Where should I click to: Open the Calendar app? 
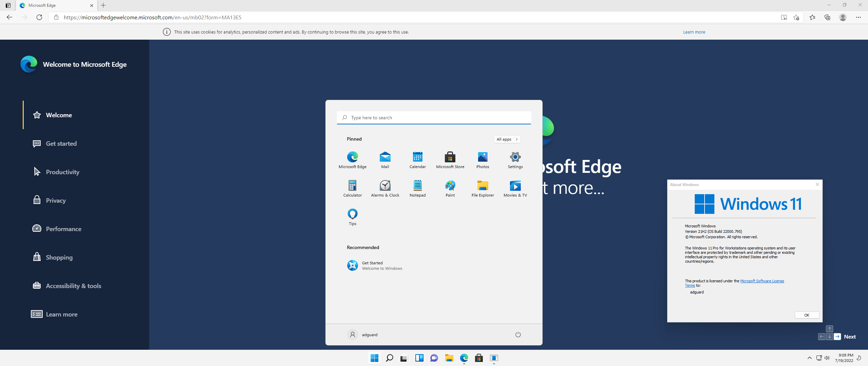coord(417,160)
